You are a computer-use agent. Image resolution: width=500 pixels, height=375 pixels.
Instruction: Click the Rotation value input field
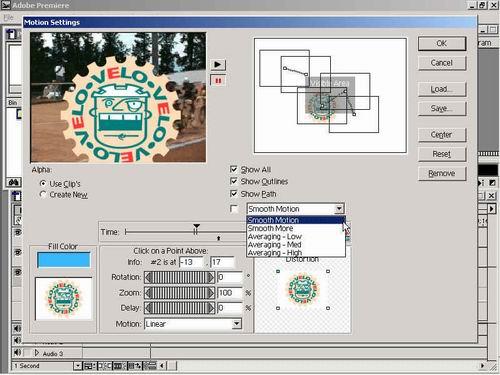pos(230,277)
